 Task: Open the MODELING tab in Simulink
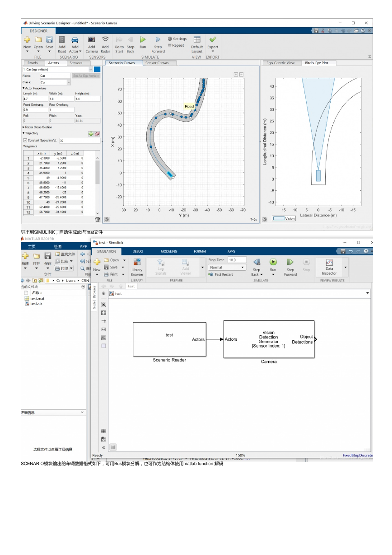[x=169, y=251]
